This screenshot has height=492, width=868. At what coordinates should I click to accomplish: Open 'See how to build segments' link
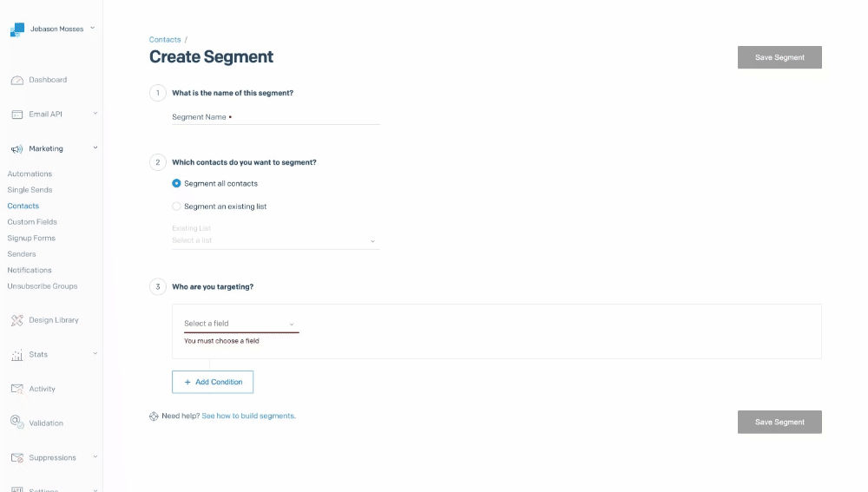248,417
